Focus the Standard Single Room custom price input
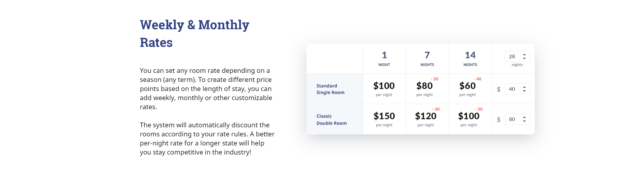This screenshot has height=184, width=644. point(517,89)
